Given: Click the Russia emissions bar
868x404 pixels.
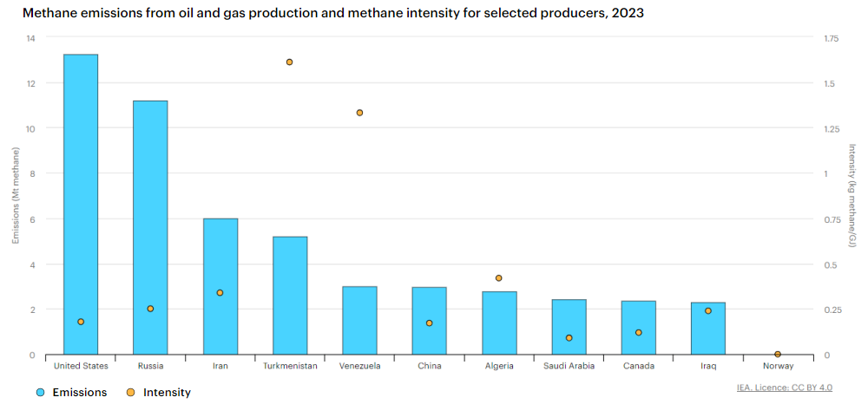Looking at the screenshot, I should click(150, 227).
